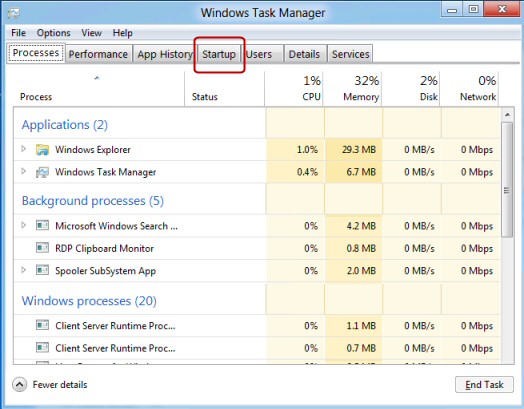The image size is (524, 409).
Task: Open the Help menu
Action: 122,33
